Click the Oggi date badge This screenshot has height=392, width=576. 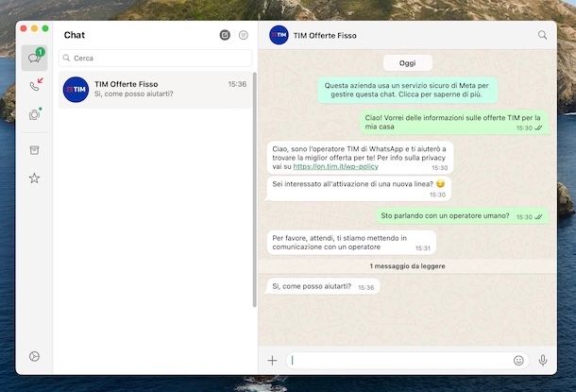pos(407,63)
